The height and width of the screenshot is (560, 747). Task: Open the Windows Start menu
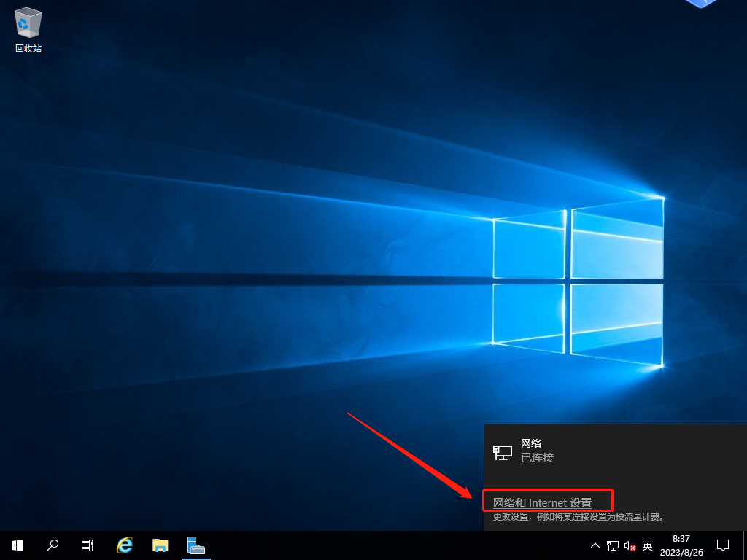click(18, 545)
